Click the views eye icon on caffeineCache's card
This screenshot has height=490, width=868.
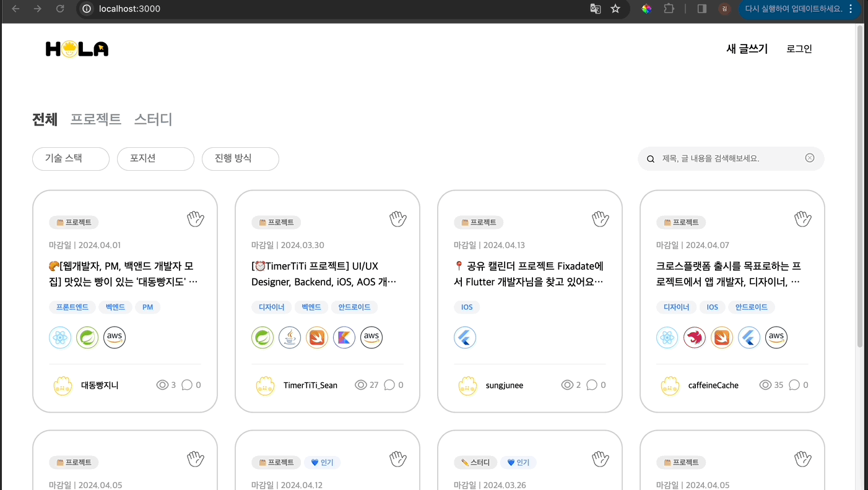coord(765,385)
